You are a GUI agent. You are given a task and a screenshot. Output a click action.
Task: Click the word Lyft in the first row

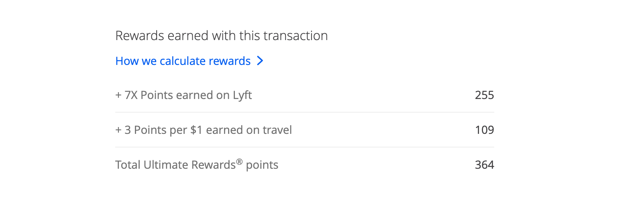[x=242, y=95]
